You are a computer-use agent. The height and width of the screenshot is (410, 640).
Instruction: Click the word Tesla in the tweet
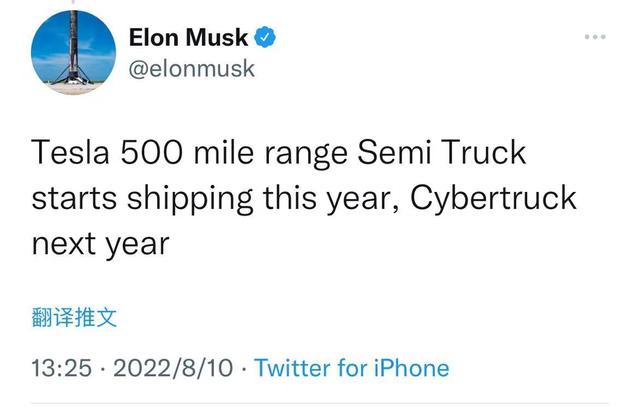[71, 153]
